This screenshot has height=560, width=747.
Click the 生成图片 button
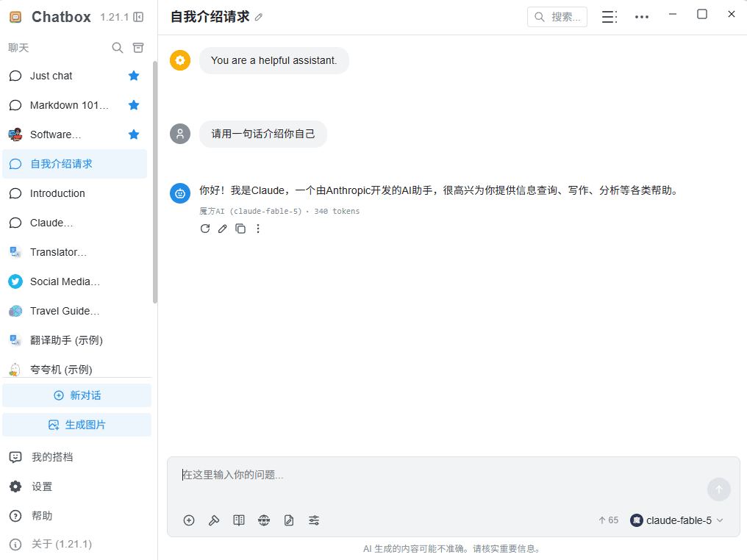pyautogui.click(x=76, y=425)
